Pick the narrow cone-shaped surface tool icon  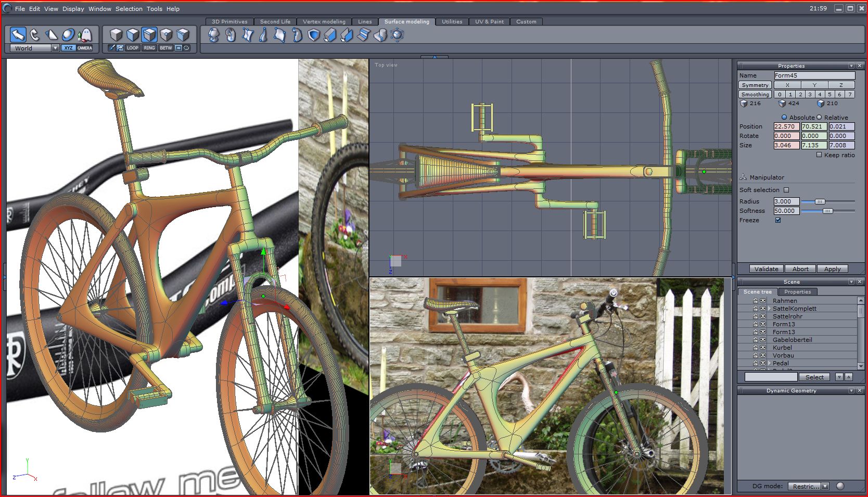[263, 35]
